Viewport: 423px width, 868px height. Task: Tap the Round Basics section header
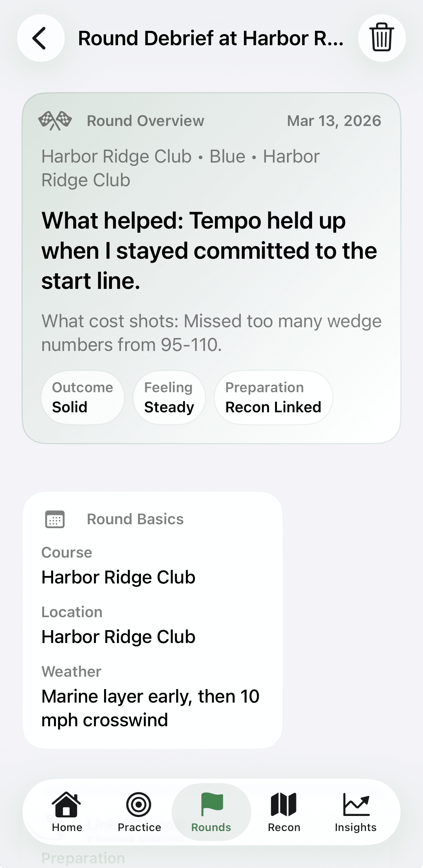[135, 519]
